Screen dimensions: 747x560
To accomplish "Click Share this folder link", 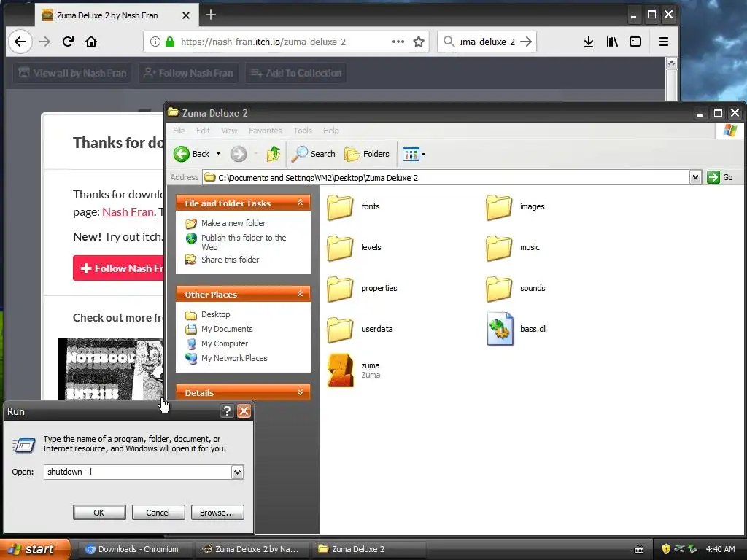I will click(230, 260).
